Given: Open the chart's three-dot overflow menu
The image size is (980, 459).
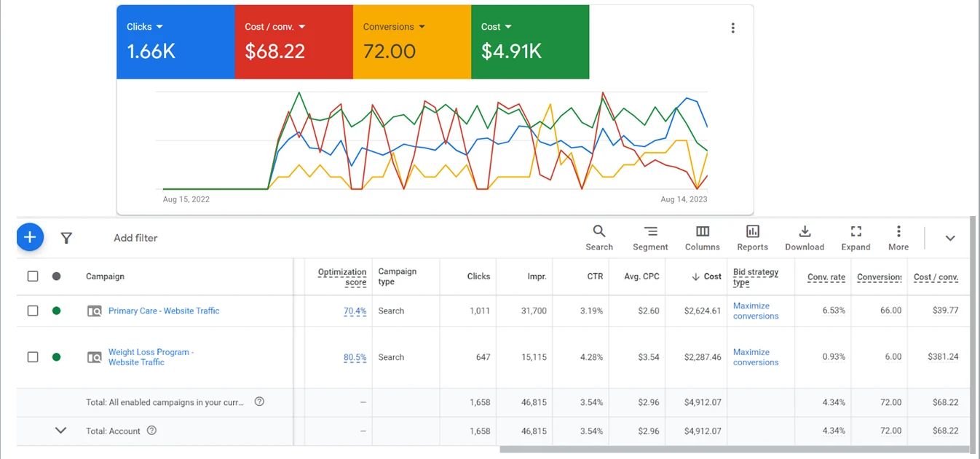Looking at the screenshot, I should (732, 28).
